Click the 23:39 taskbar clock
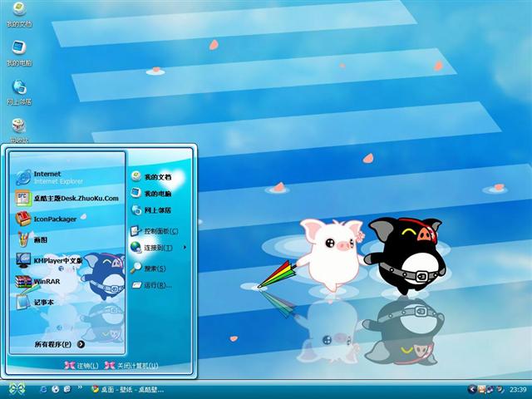532x399 pixels. click(x=517, y=390)
